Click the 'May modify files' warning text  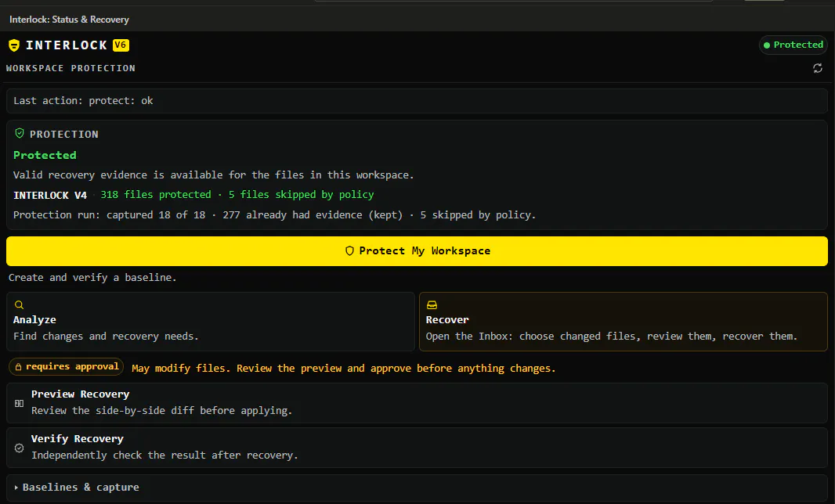(344, 369)
